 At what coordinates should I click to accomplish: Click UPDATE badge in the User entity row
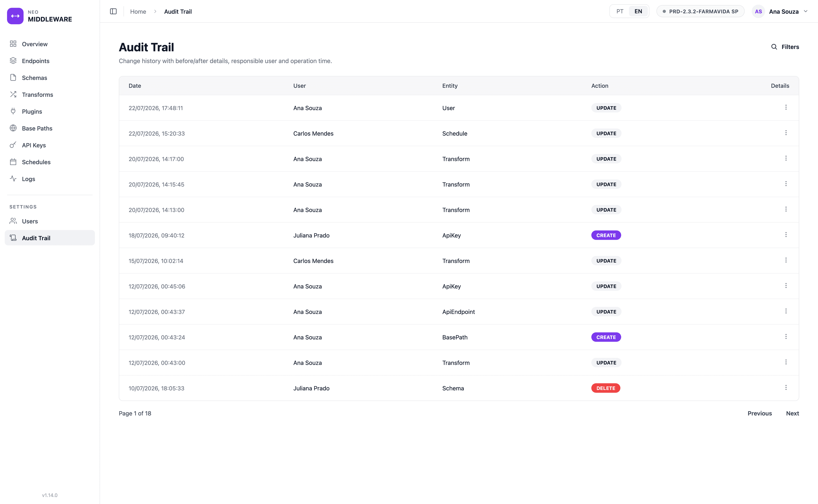point(606,108)
